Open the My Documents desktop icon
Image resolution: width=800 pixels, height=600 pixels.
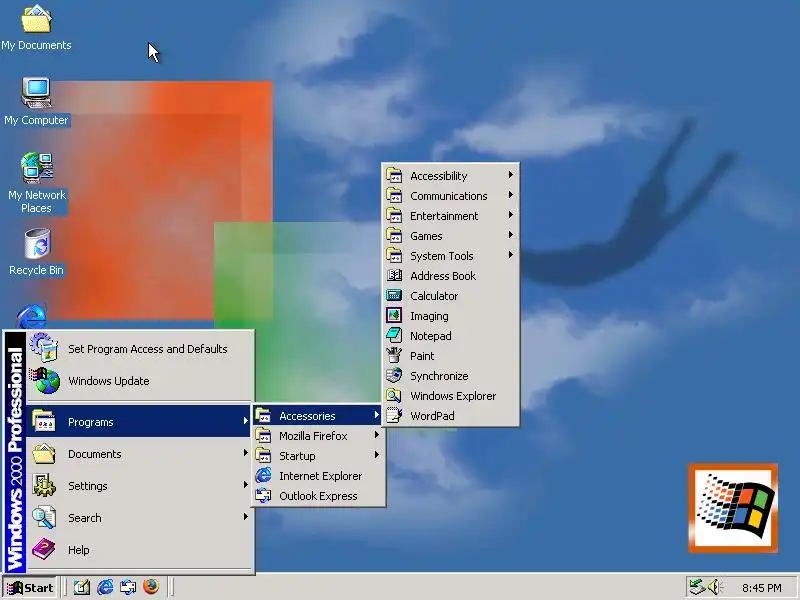click(x=36, y=28)
